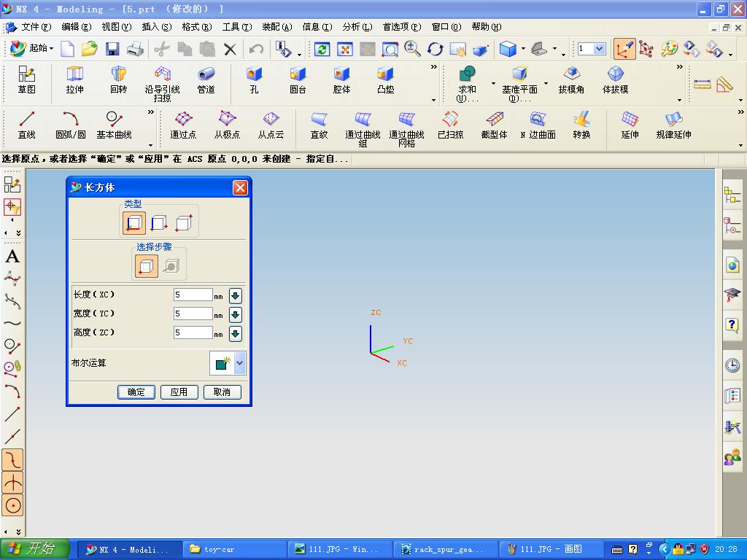The image size is (747, 560).
Task: Toggle the tangent-curve snap icon on left bar
Action: [13, 461]
